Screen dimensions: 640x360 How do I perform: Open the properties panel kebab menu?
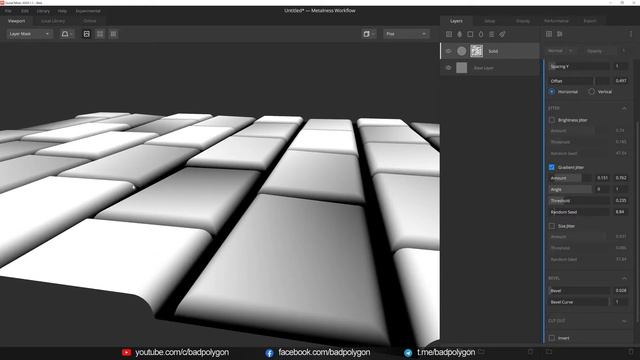coord(631,34)
